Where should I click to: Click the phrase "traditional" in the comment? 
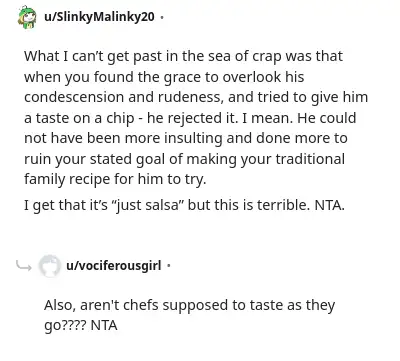coord(310,159)
